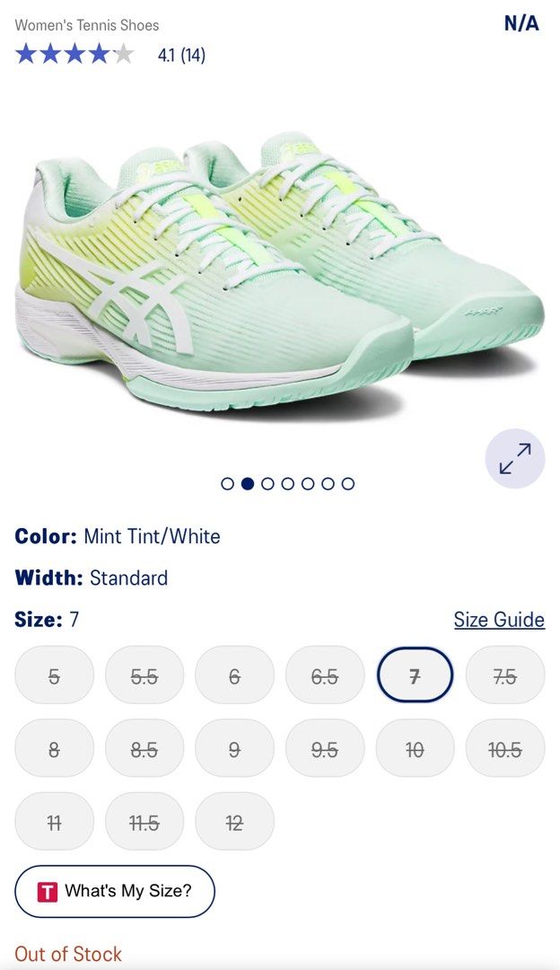Jump to the last carousel image dot

[x=348, y=484]
